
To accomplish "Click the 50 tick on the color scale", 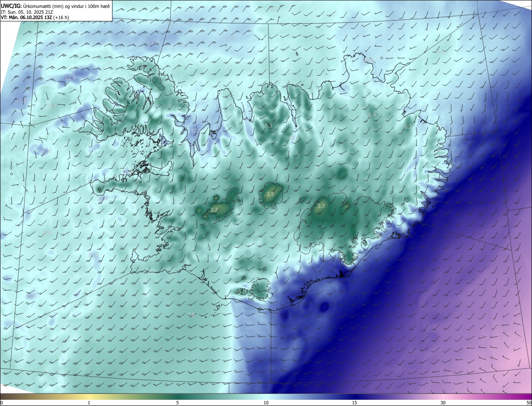I will pyautogui.click(x=529, y=403).
